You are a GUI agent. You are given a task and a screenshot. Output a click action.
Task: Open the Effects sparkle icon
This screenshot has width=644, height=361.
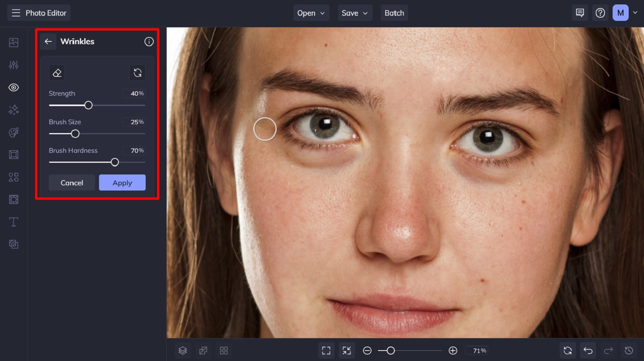coord(14,110)
